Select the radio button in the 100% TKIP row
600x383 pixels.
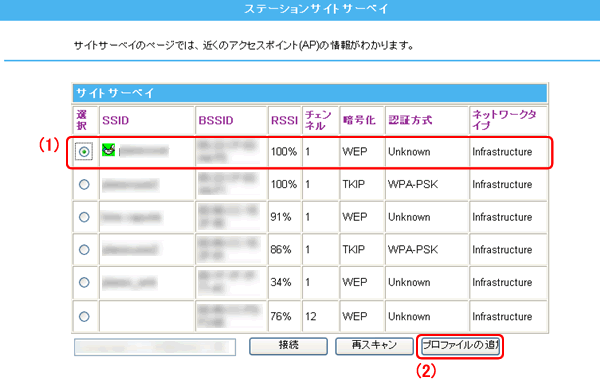tap(84, 184)
